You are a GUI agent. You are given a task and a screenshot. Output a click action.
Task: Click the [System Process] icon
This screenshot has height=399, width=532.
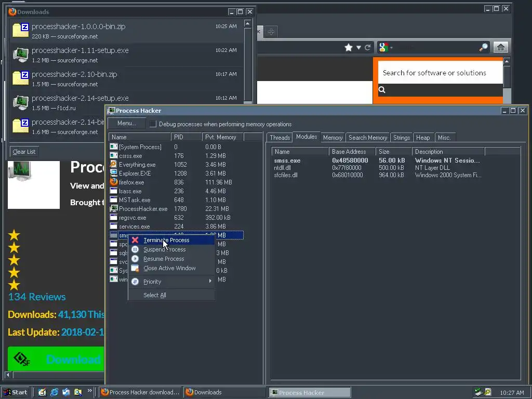click(114, 147)
